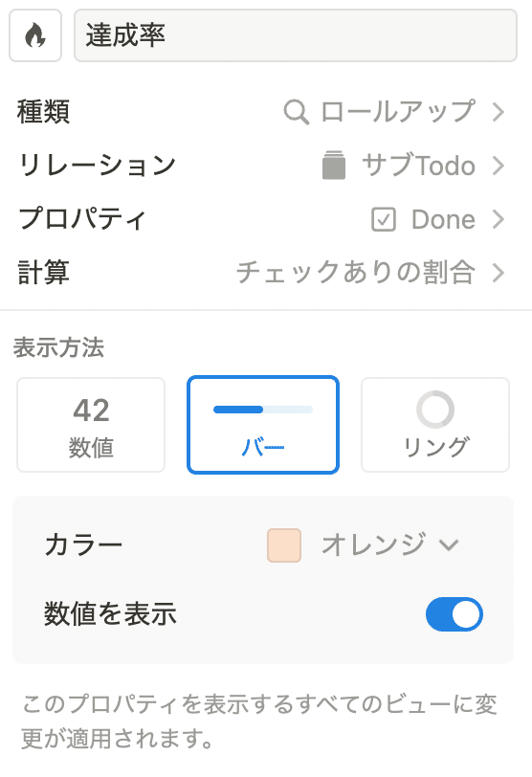Open the リレーション chevron arrow

pos(499,166)
